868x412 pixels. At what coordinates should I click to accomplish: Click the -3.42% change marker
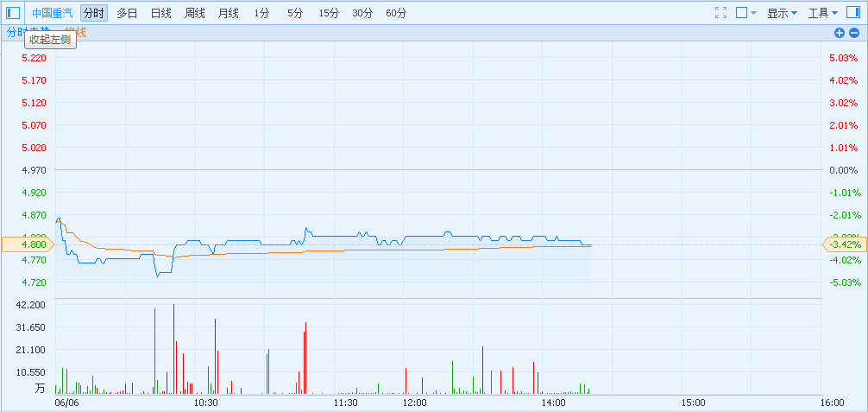coord(844,244)
